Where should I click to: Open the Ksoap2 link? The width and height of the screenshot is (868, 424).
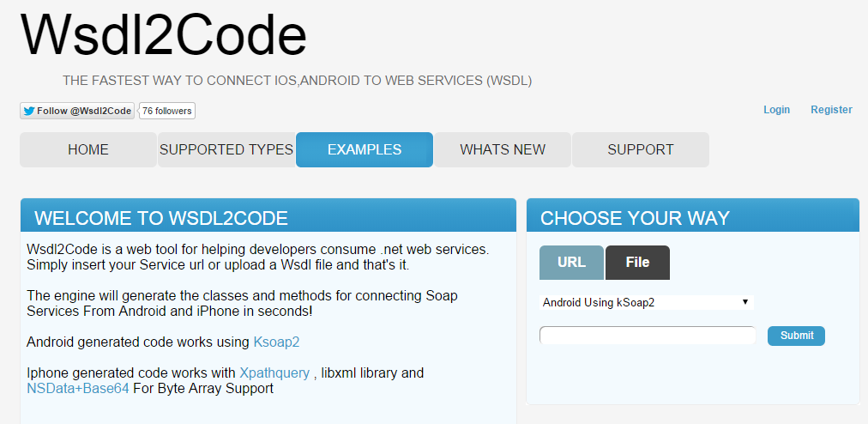tap(276, 342)
